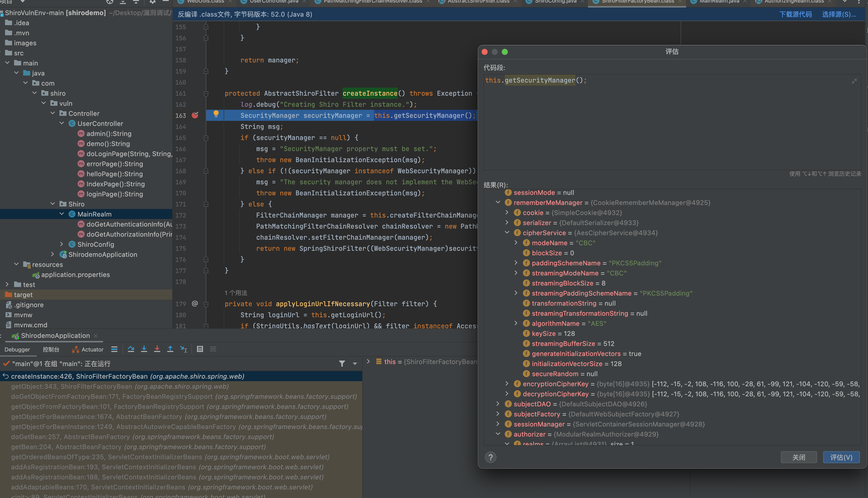Click the fold marker on line 165
Viewport: 868px width, 498px height.
[206, 138]
